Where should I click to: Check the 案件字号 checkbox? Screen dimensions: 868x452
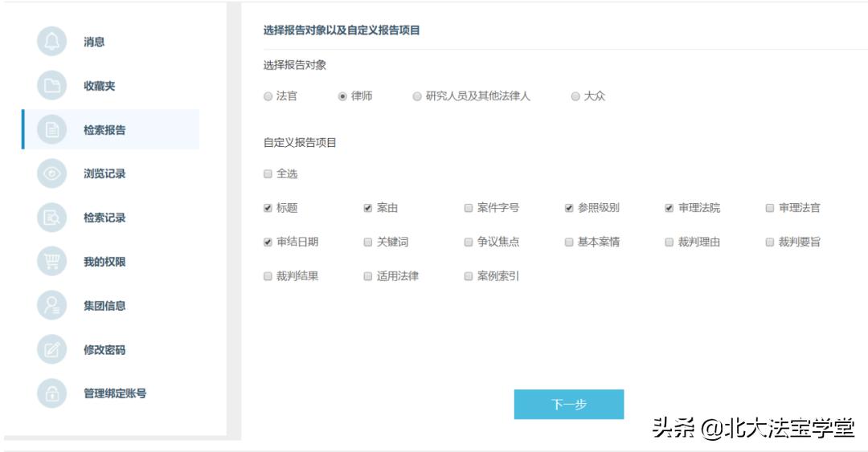[469, 208]
